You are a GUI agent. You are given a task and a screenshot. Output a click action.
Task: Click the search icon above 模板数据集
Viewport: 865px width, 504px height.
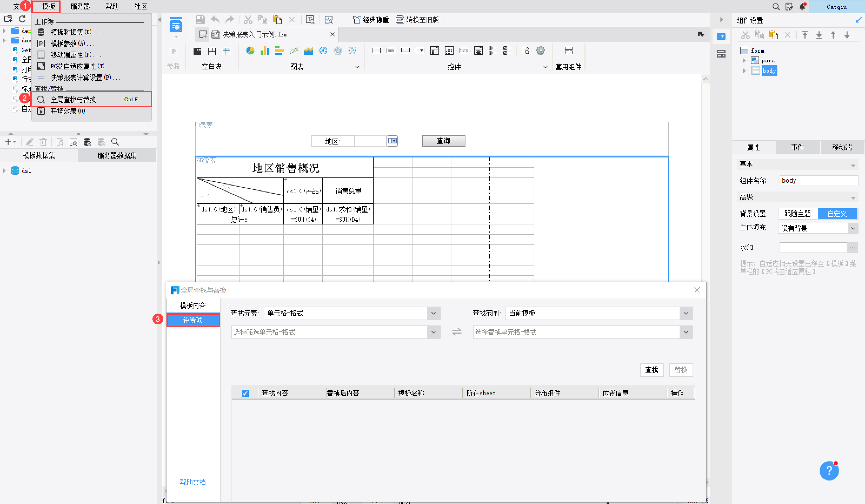pos(115,142)
